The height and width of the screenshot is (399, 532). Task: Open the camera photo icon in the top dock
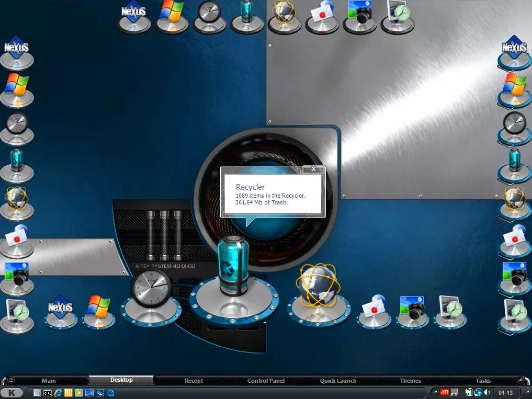pos(360,16)
